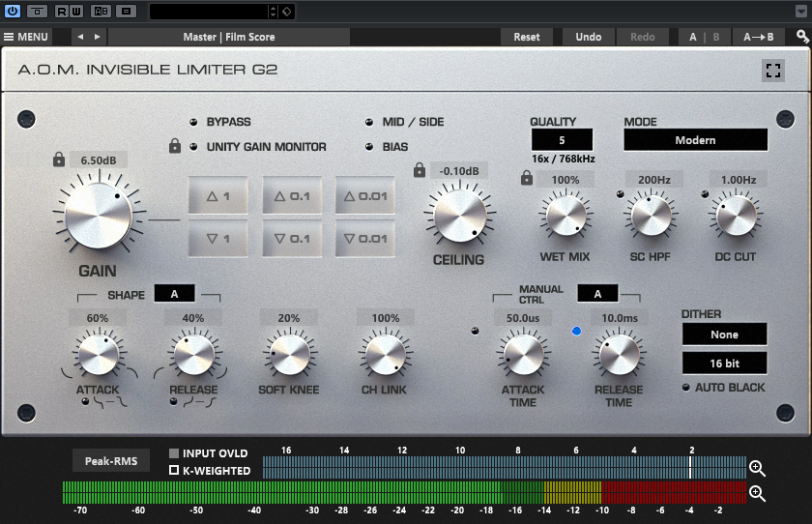This screenshot has width=812, height=524.
Task: Decrease gain by 1 with down button
Action: click(218, 239)
